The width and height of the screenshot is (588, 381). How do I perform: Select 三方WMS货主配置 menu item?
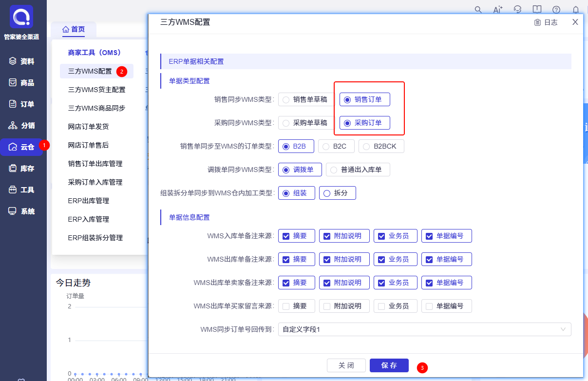coord(96,90)
